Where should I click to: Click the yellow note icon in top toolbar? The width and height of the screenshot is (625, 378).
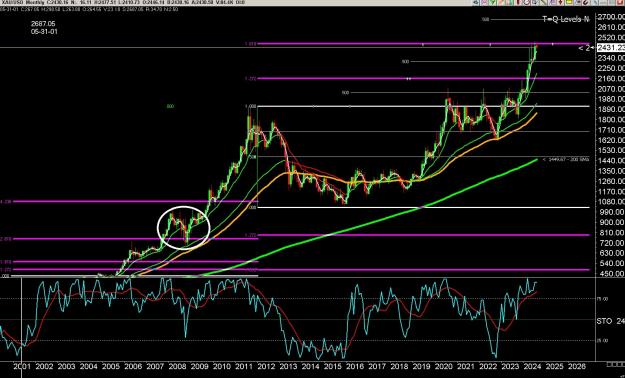pyautogui.click(x=569, y=2)
